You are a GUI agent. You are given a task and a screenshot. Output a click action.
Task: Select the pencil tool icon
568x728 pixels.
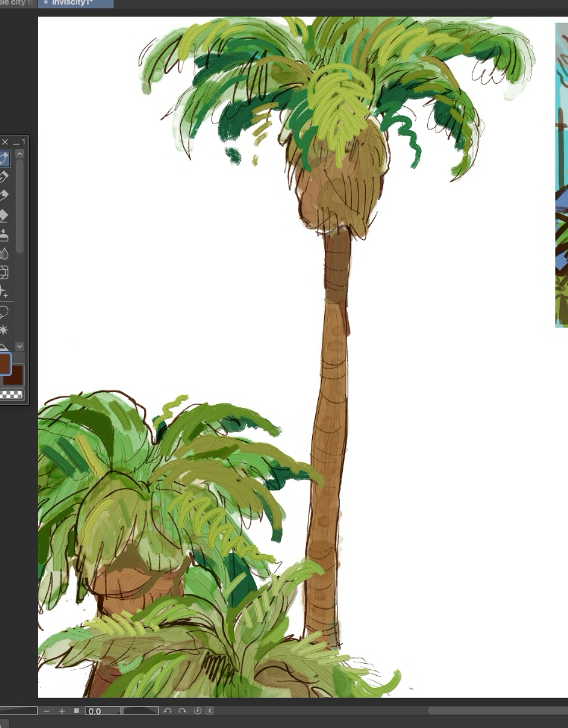(4, 177)
